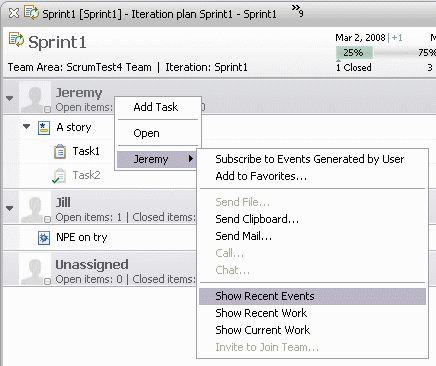
Task: Click the 'Mar 2, 2008' date text
Action: tap(360, 37)
